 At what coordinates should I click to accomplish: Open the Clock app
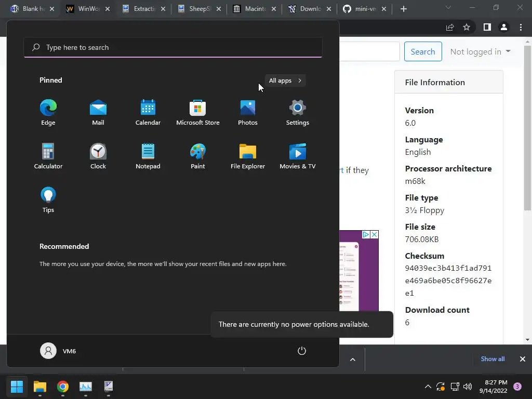[98, 156]
